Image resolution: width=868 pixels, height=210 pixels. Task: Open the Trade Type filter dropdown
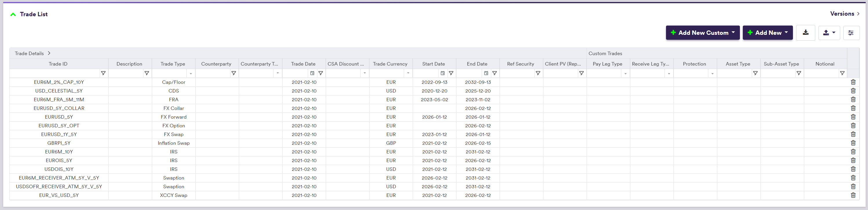191,73
